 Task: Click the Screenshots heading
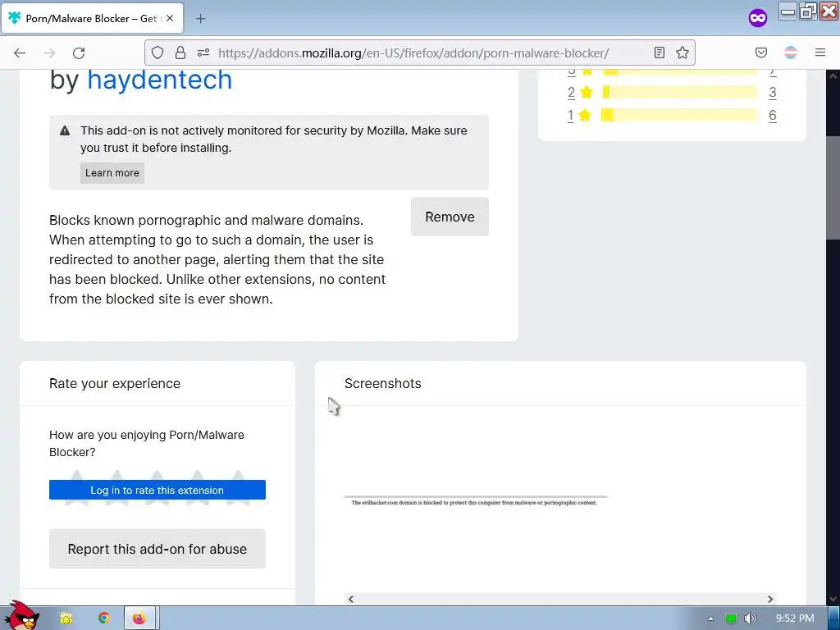pos(382,384)
